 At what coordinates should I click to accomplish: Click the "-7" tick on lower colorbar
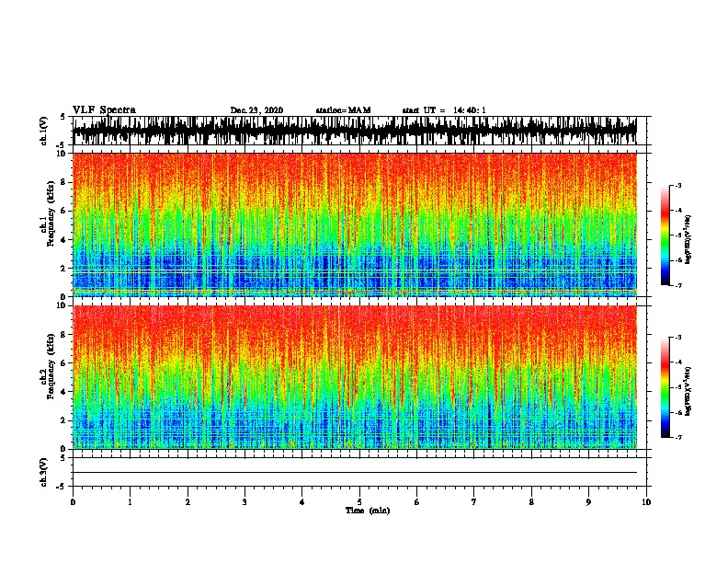click(677, 437)
